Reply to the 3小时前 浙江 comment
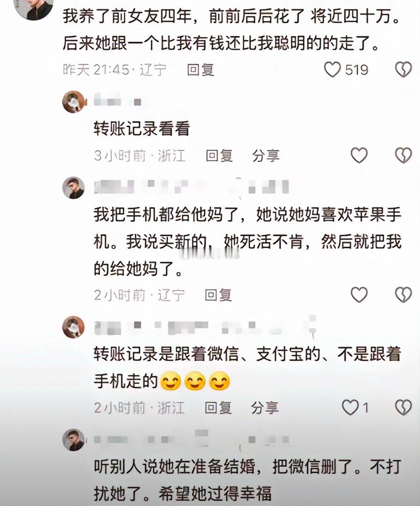 click(219, 156)
